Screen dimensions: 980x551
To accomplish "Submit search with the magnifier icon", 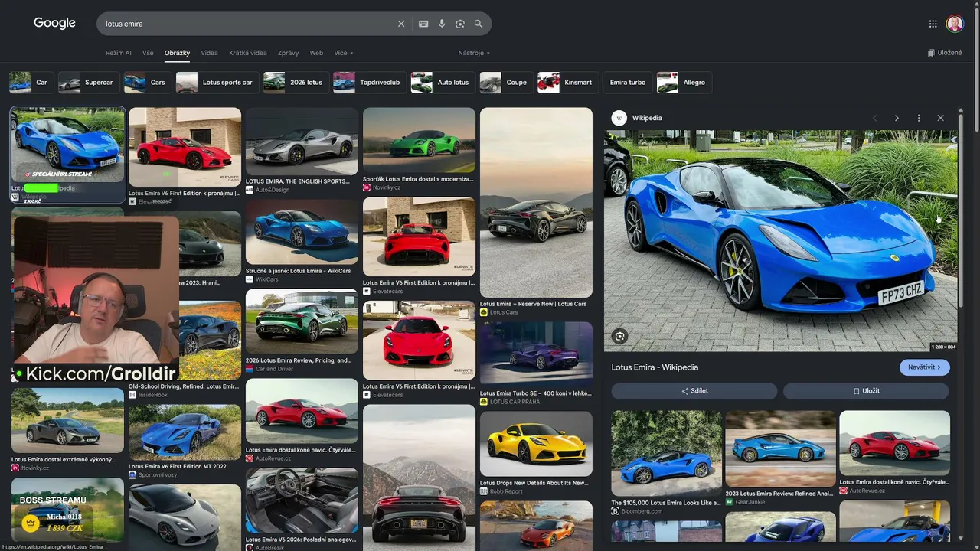I will (479, 24).
